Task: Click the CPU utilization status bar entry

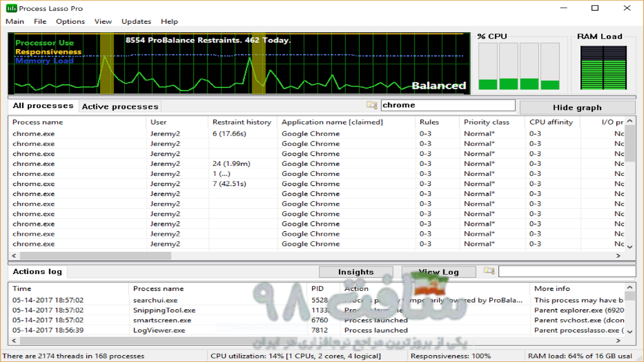Action: (x=296, y=356)
